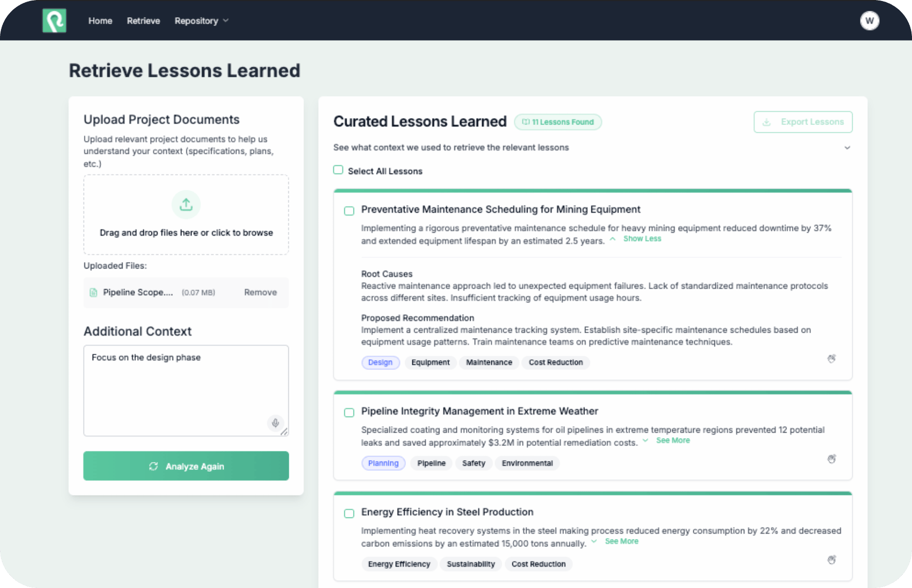Open the Retrieve nav item
Image resolution: width=912 pixels, height=588 pixels.
[x=143, y=21]
